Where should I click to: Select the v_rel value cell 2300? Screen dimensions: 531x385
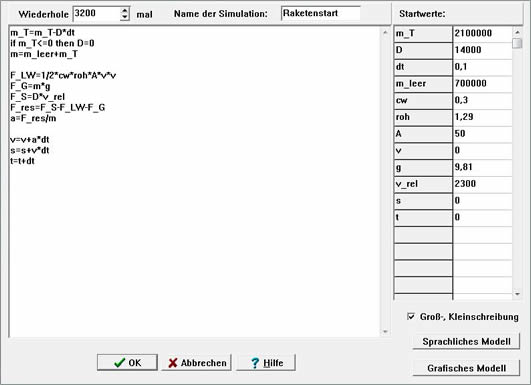coord(483,184)
